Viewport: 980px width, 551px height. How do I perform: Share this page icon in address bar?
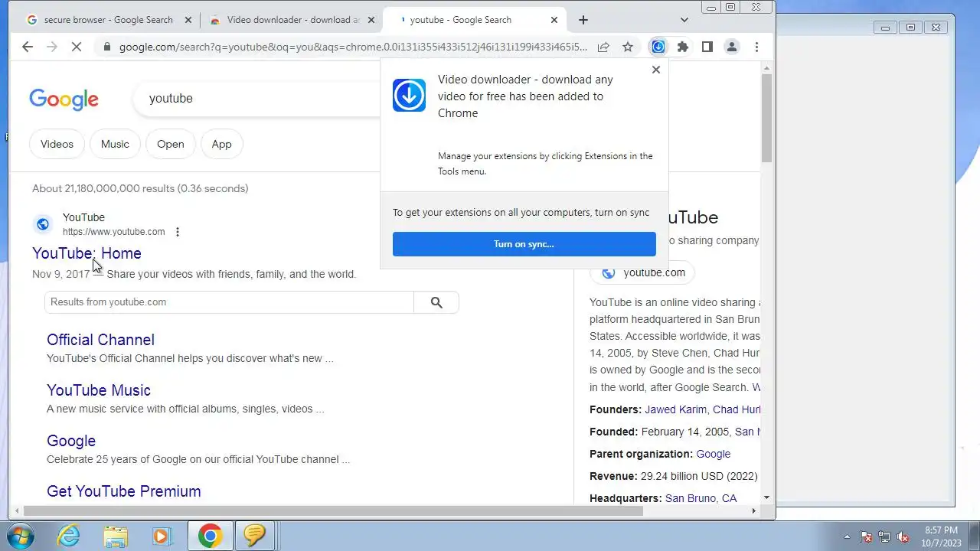[603, 47]
